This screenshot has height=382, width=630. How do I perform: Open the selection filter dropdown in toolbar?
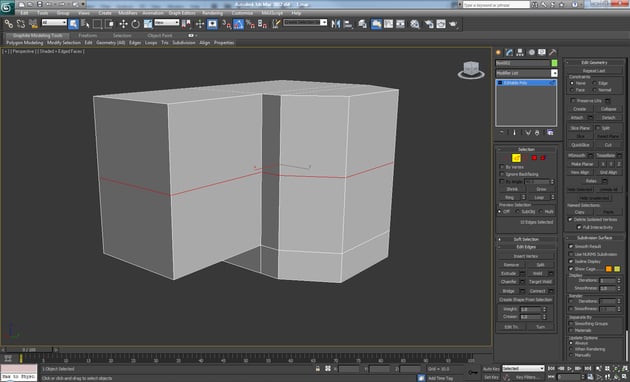coord(54,23)
